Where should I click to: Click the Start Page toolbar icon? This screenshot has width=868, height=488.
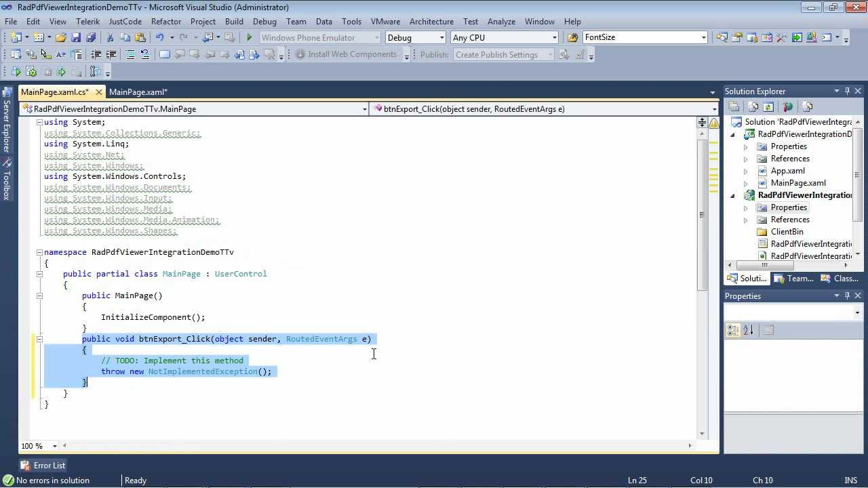797,37
